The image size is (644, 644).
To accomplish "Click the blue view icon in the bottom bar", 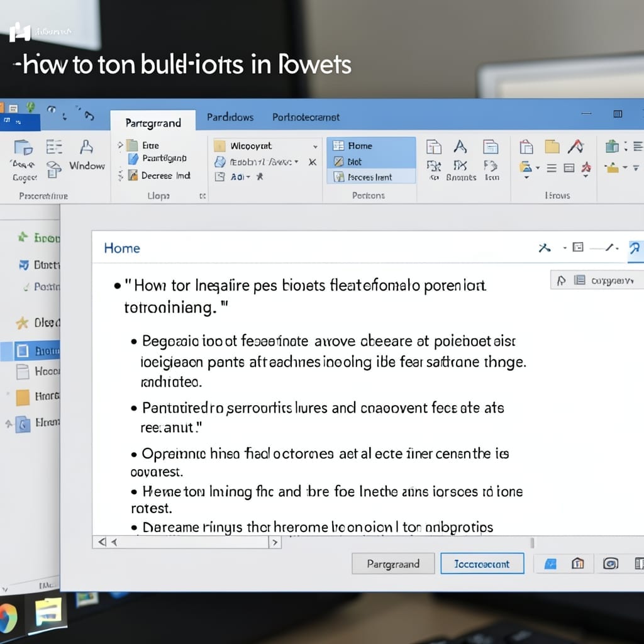I will point(550,564).
